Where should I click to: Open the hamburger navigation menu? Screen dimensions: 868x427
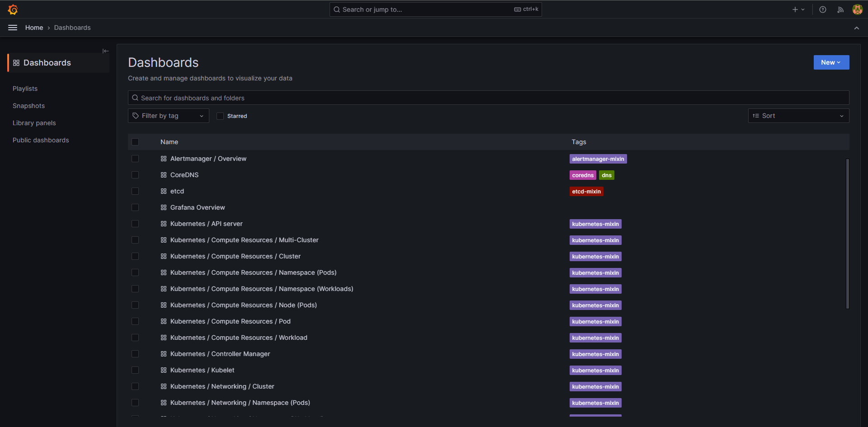click(x=13, y=28)
